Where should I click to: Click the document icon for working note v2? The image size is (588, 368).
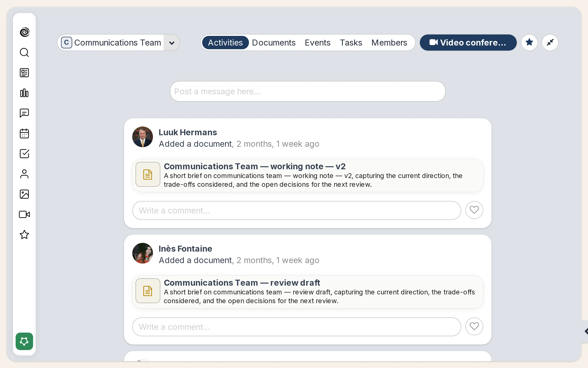point(148,175)
